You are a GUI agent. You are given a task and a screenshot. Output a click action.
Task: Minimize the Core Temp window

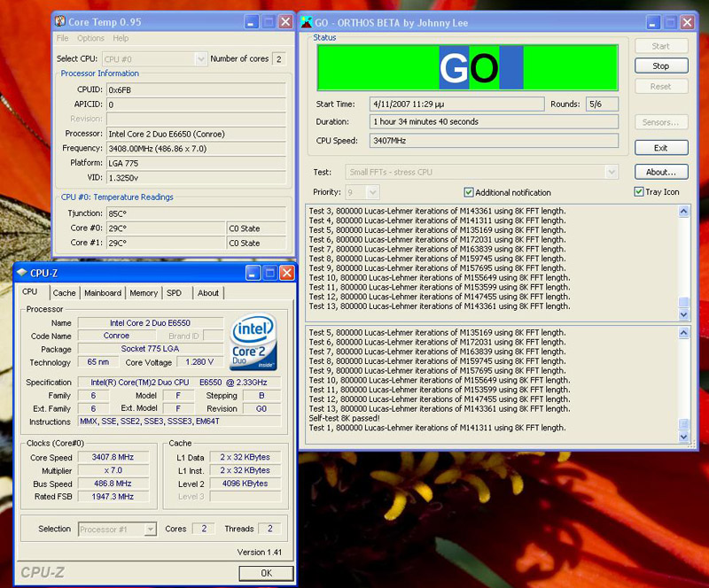pyautogui.click(x=252, y=21)
